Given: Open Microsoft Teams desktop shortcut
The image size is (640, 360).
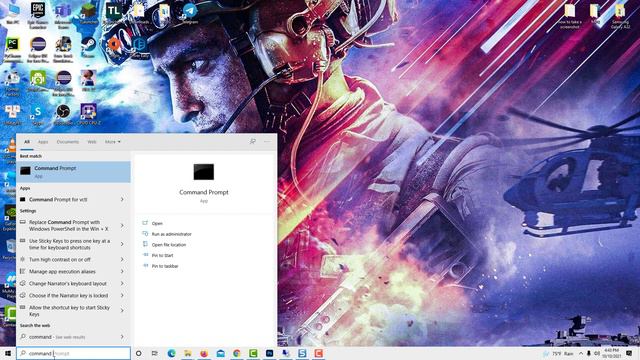Looking at the screenshot, I should [63, 14].
